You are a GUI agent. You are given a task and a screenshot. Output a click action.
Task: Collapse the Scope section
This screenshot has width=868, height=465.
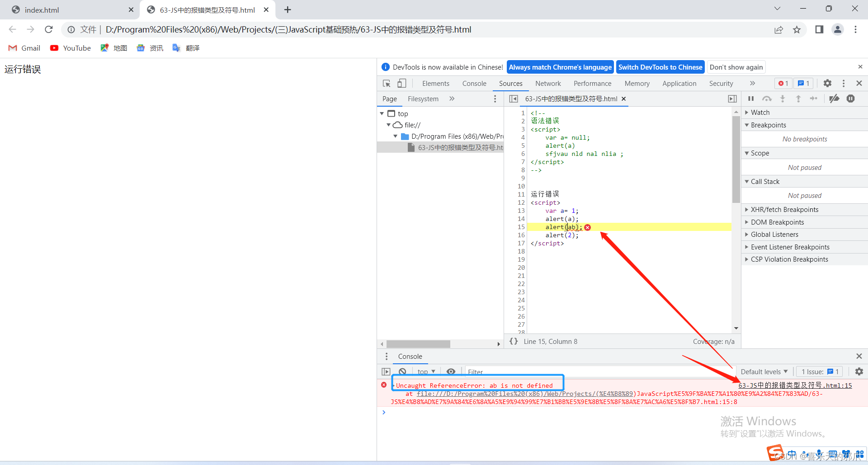coord(804,153)
